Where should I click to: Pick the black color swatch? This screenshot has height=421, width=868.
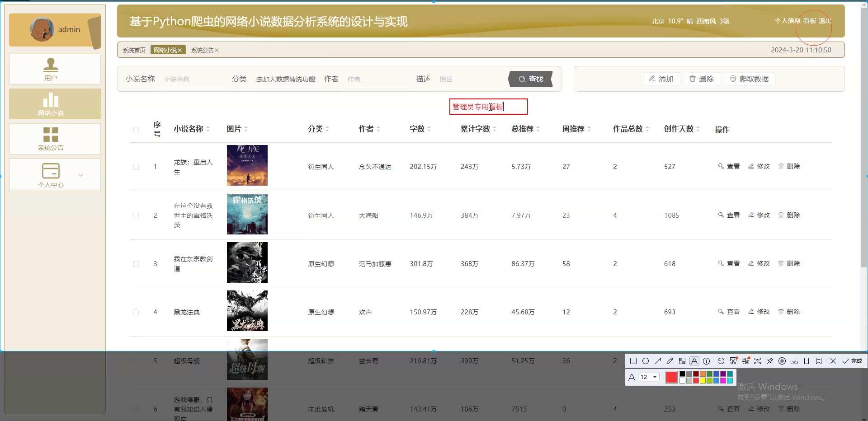[682, 374]
